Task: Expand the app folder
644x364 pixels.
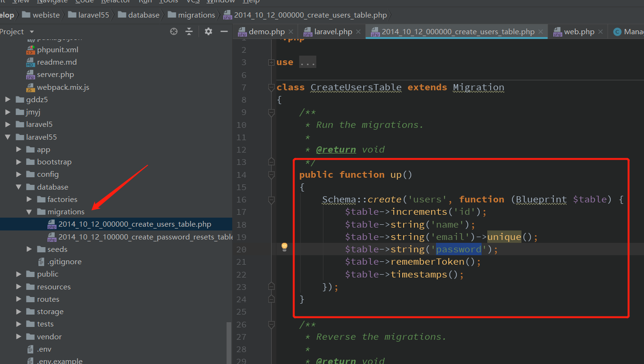Action: point(19,150)
